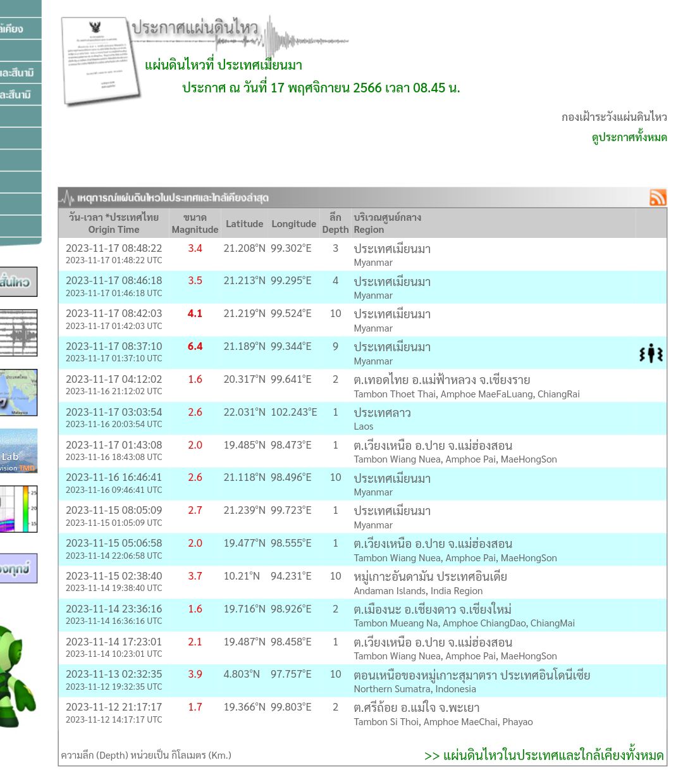Open the RSS feed icon

tap(658, 197)
